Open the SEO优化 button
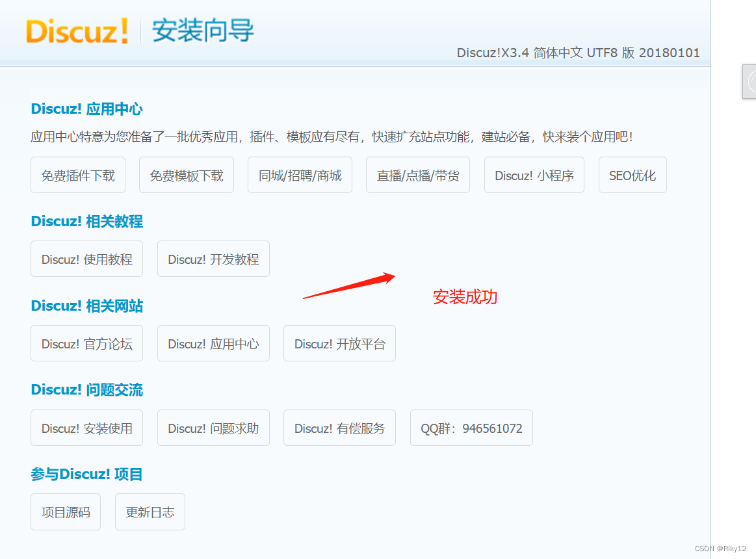Image resolution: width=756 pixels, height=559 pixels. pos(632,175)
